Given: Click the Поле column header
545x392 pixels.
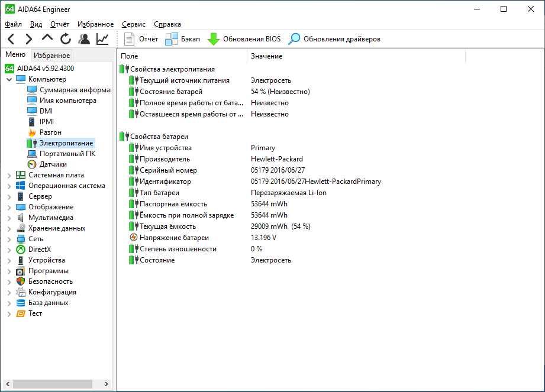Looking at the screenshot, I should (182, 56).
